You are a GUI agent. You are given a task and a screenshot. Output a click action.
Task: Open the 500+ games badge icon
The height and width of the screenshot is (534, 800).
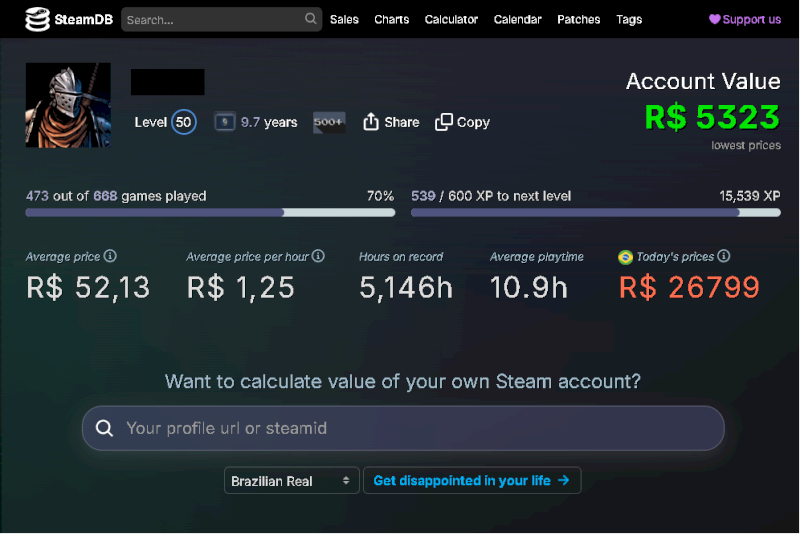pos(329,122)
